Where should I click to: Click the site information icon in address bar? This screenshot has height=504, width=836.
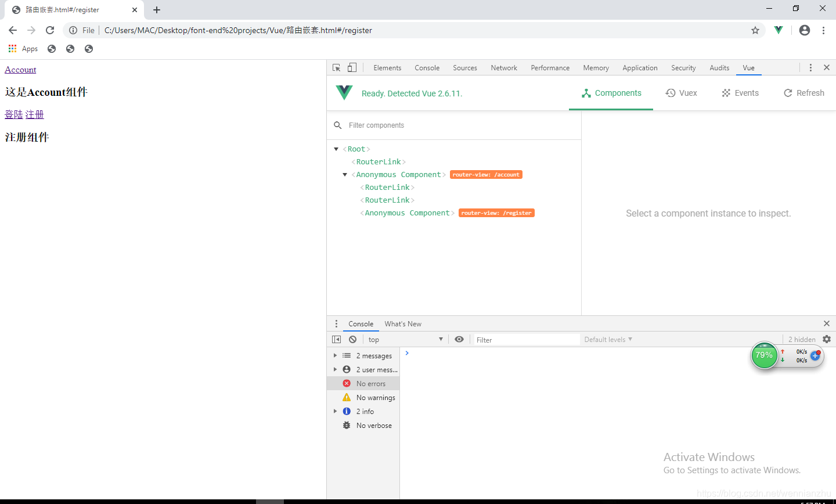(x=73, y=30)
